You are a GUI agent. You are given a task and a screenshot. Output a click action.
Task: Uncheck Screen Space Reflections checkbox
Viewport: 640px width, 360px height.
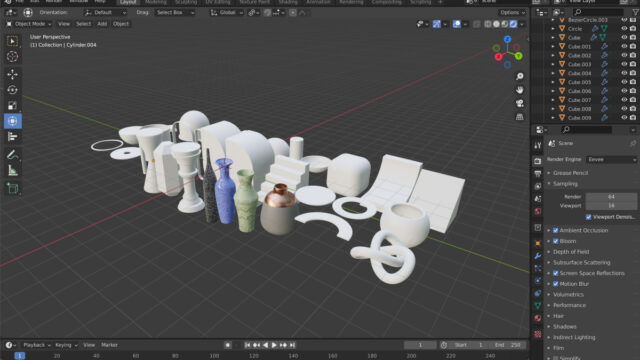point(556,273)
